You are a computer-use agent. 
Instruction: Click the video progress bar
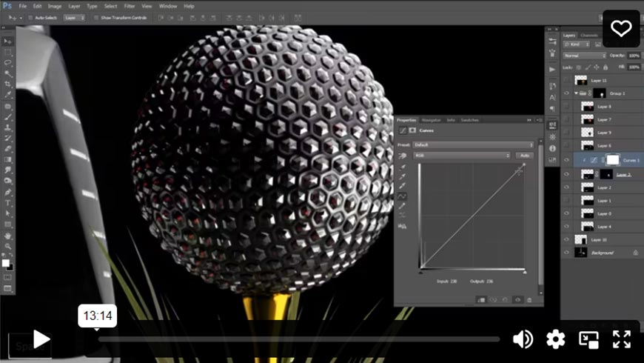pyautogui.click(x=296, y=339)
